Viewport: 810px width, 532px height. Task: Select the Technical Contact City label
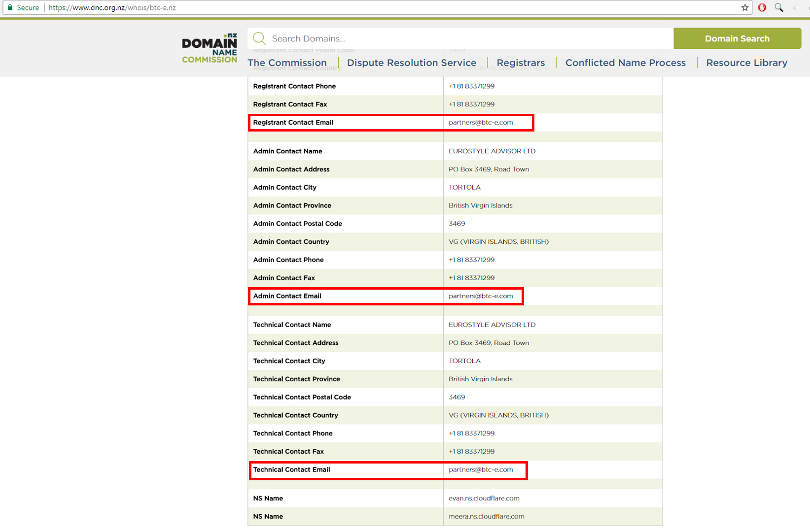coord(289,361)
